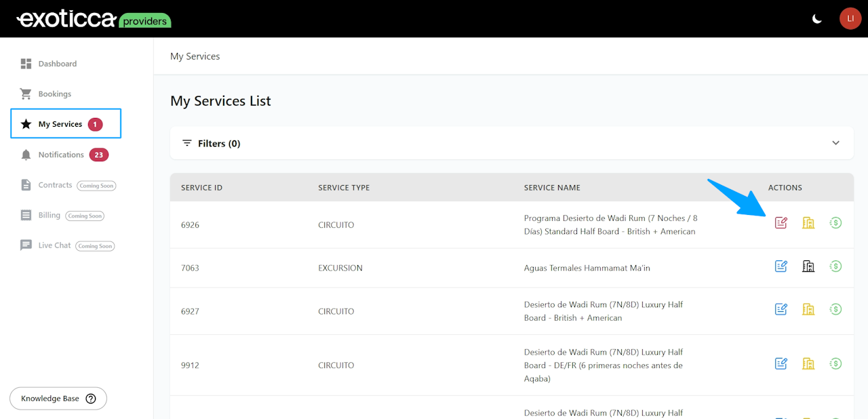Click the Exotica providers logo
The image size is (868, 419).
[x=94, y=19]
